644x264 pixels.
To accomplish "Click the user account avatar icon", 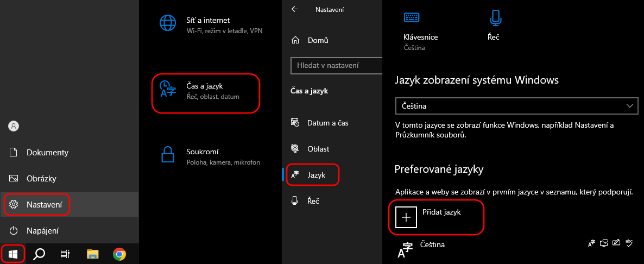I will coord(14,126).
